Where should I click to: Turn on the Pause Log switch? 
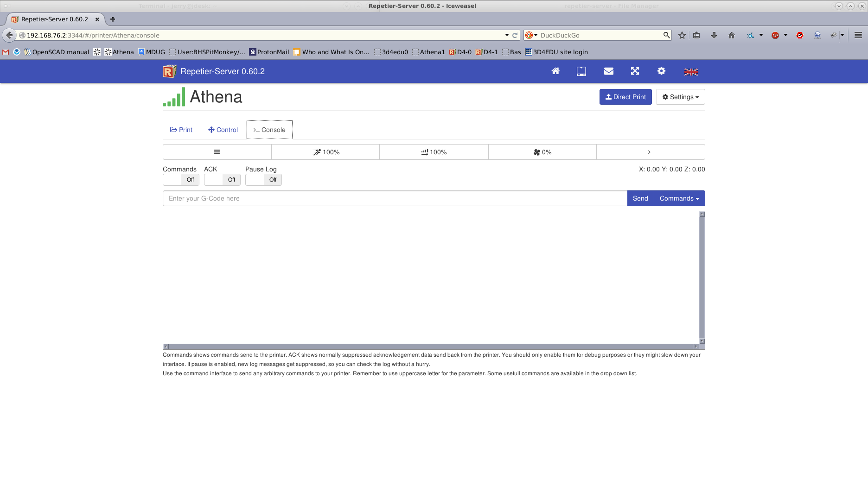[x=263, y=180]
